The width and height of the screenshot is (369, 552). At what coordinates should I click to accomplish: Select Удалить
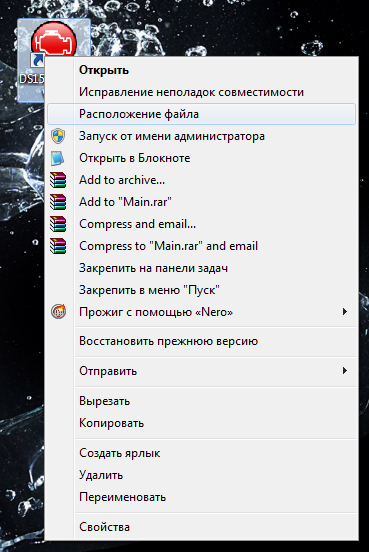[201, 475]
